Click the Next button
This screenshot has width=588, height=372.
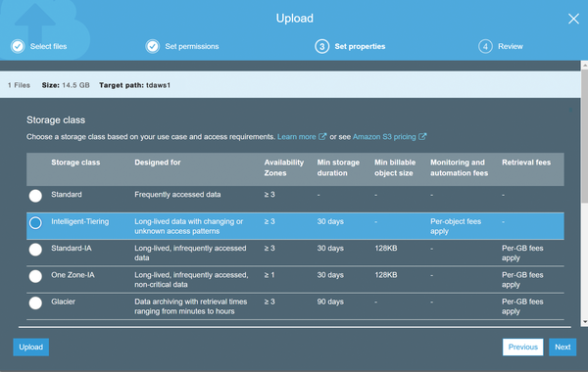tap(563, 348)
